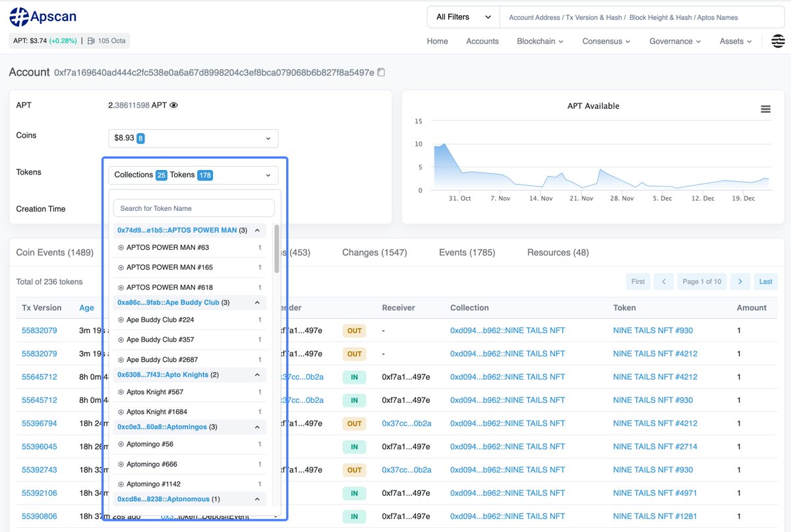Open the Coins $8.93 dropdown
This screenshot has height=532, width=791.
193,138
